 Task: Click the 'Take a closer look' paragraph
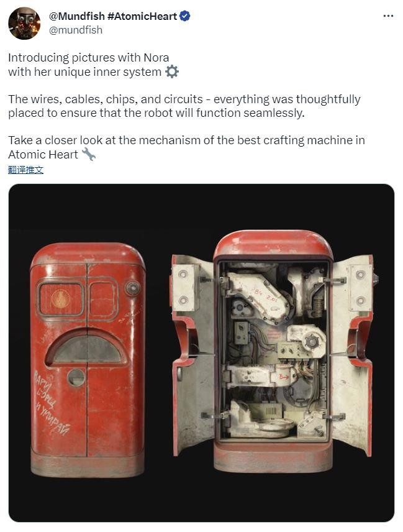[186, 147]
